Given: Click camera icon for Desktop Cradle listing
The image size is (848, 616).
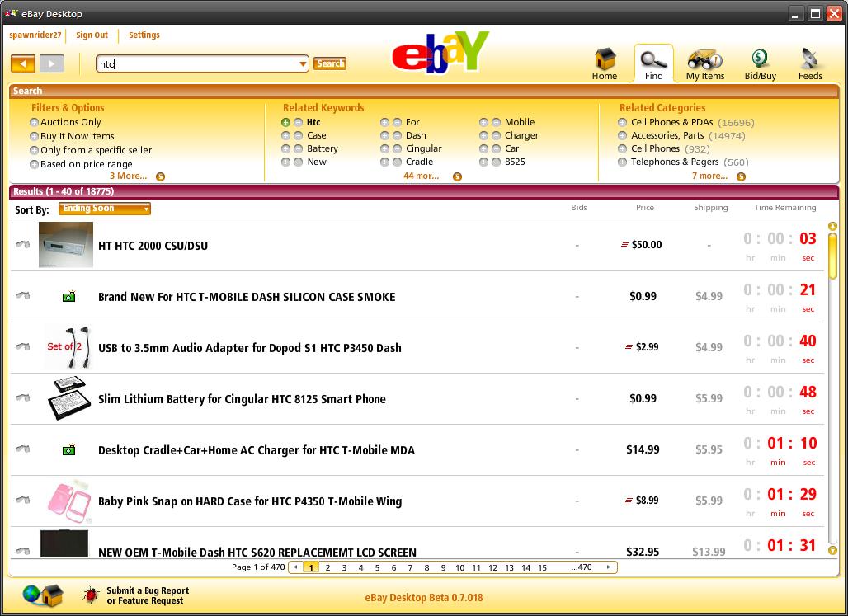Looking at the screenshot, I should point(68,450).
